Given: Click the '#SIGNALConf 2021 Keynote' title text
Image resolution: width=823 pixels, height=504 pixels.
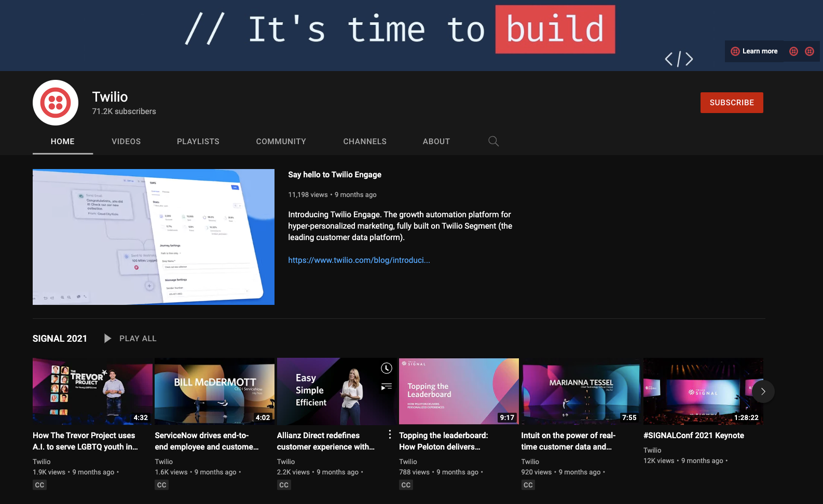Looking at the screenshot, I should coord(694,436).
